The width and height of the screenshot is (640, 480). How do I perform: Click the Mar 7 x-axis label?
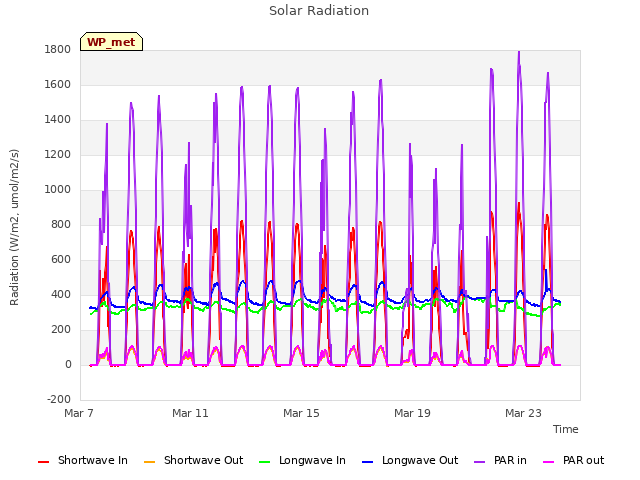pyautogui.click(x=79, y=413)
